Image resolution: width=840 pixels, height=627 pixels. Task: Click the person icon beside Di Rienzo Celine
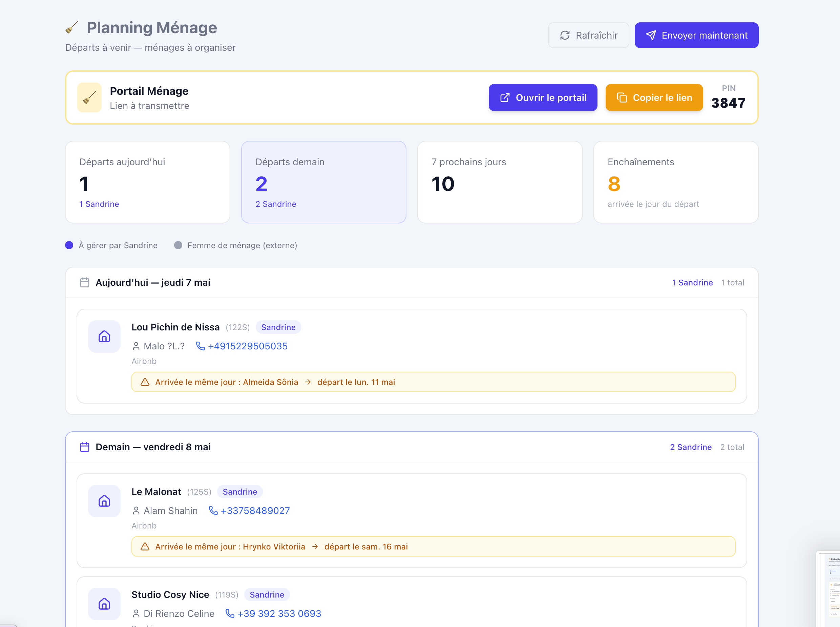coord(136,613)
